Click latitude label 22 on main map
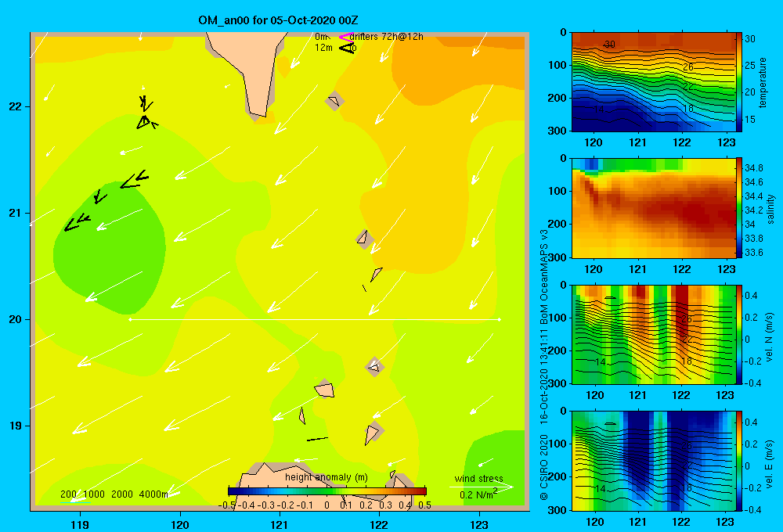 (x=15, y=107)
